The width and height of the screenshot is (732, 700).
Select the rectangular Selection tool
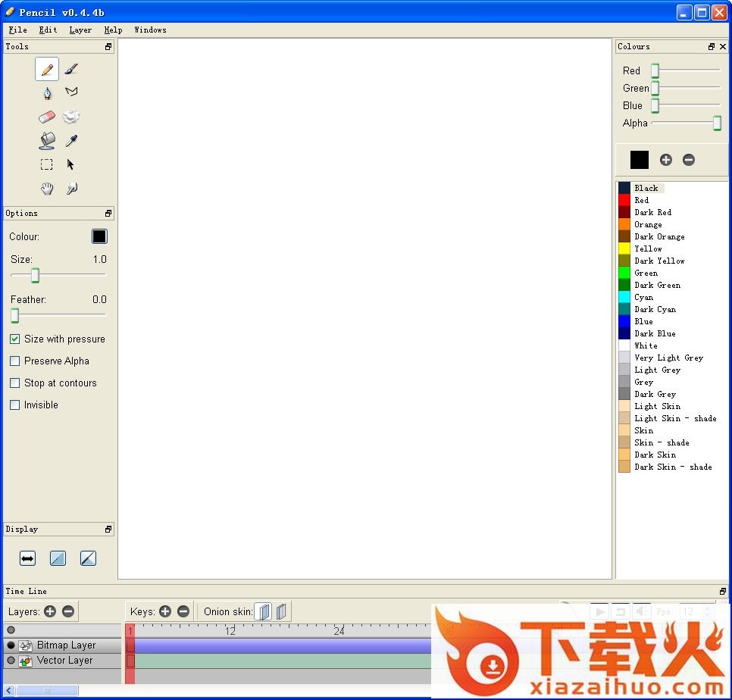click(47, 164)
